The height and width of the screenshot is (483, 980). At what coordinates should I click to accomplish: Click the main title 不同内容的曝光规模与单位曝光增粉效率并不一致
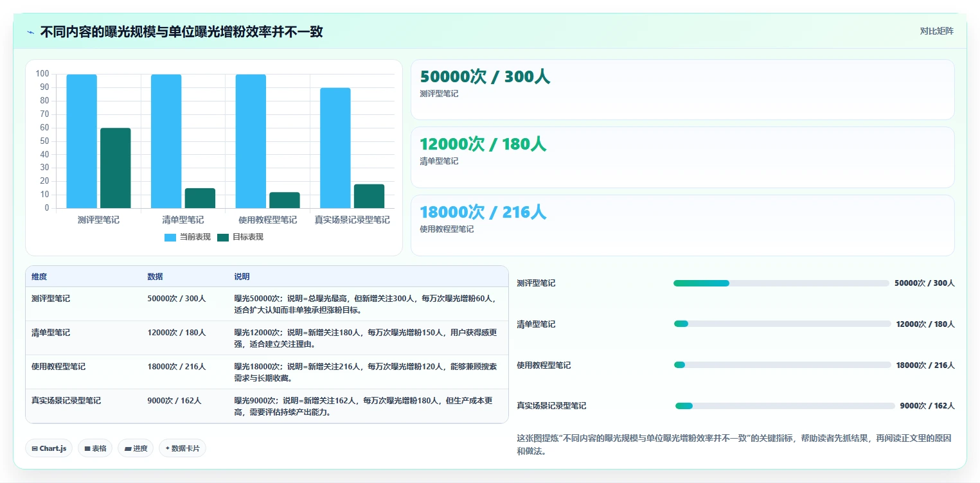[x=181, y=31]
